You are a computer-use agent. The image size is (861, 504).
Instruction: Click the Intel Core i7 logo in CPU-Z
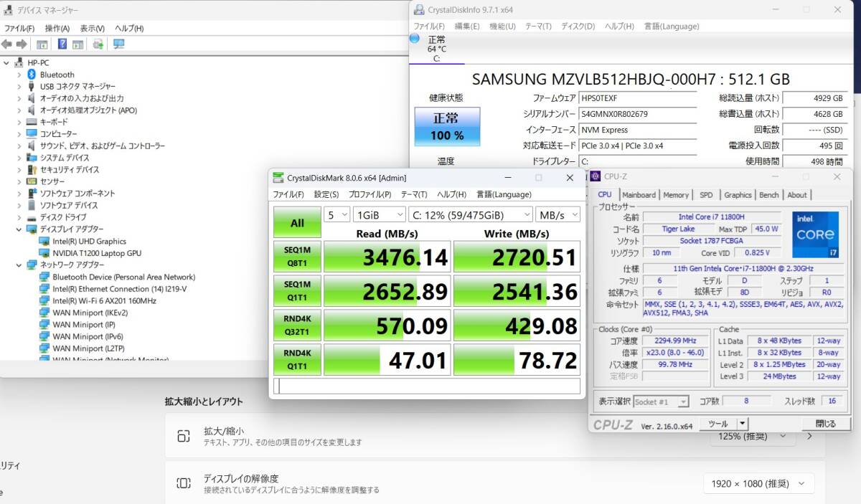(x=815, y=234)
